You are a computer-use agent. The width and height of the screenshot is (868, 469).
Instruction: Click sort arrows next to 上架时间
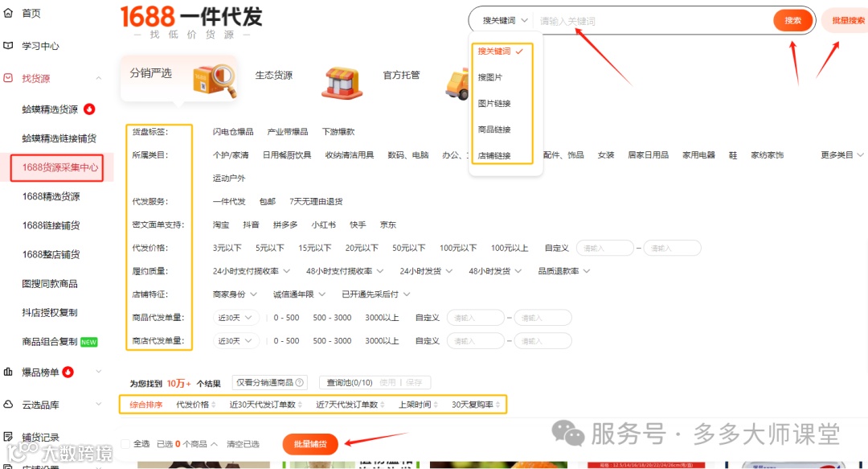click(436, 405)
